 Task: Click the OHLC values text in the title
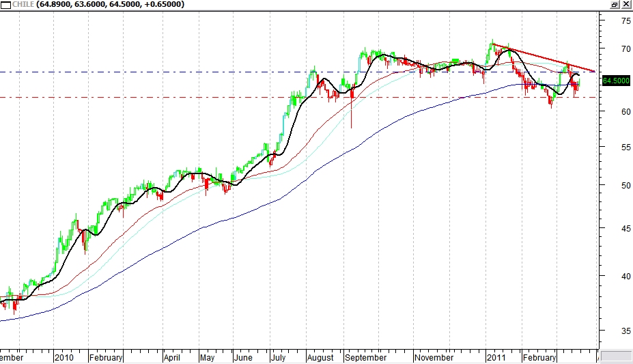pos(110,4)
